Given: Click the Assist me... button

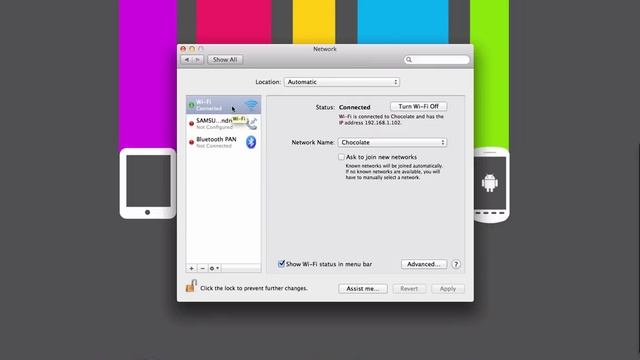Looking at the screenshot, I should point(362,289).
